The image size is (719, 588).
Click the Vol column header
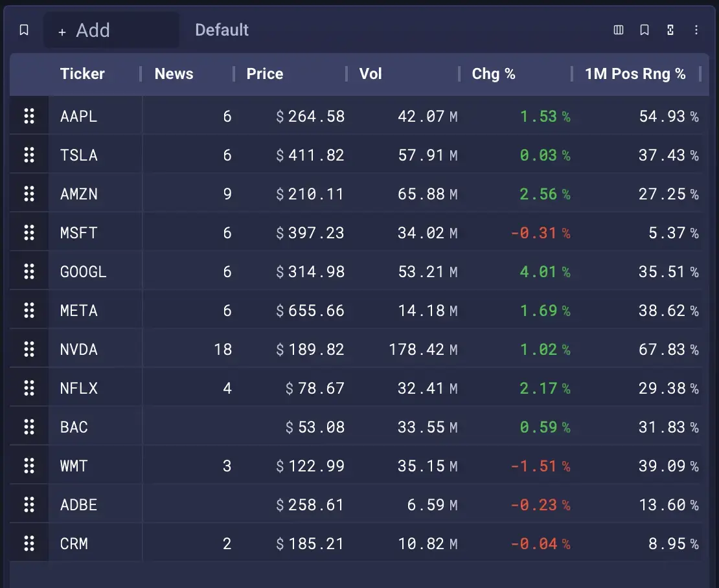tap(371, 74)
